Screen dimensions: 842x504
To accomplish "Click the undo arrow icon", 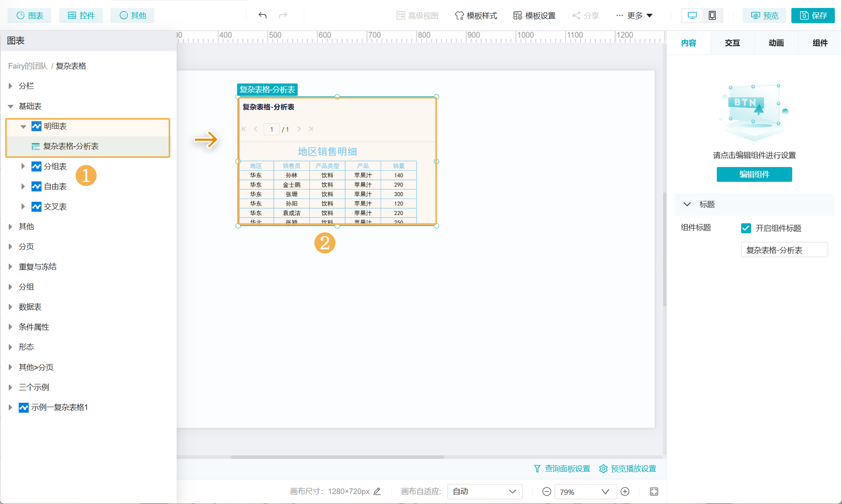I will point(262,16).
